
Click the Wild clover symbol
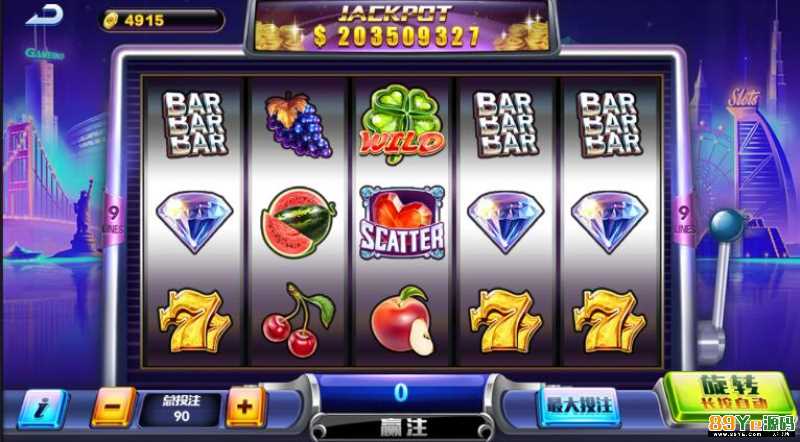pos(402,124)
